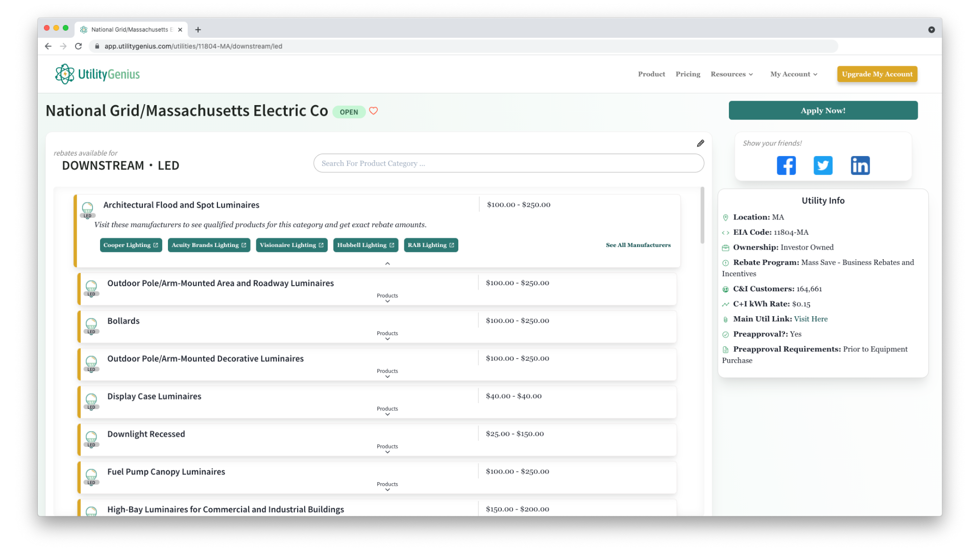Viewport: 980px width, 551px height.
Task: Open the browser profile menu icon
Action: 932,30
